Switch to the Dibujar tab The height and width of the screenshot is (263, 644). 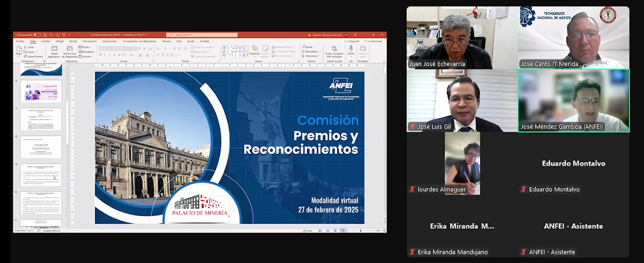(60, 41)
